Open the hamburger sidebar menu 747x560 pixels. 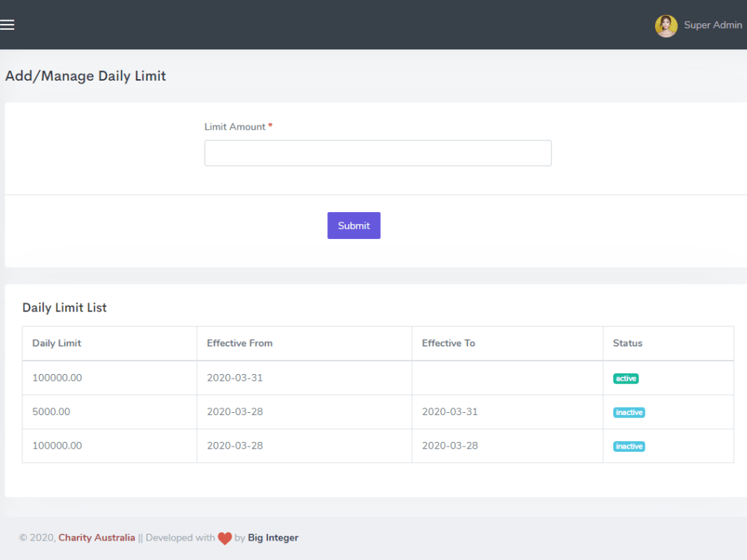click(7, 25)
